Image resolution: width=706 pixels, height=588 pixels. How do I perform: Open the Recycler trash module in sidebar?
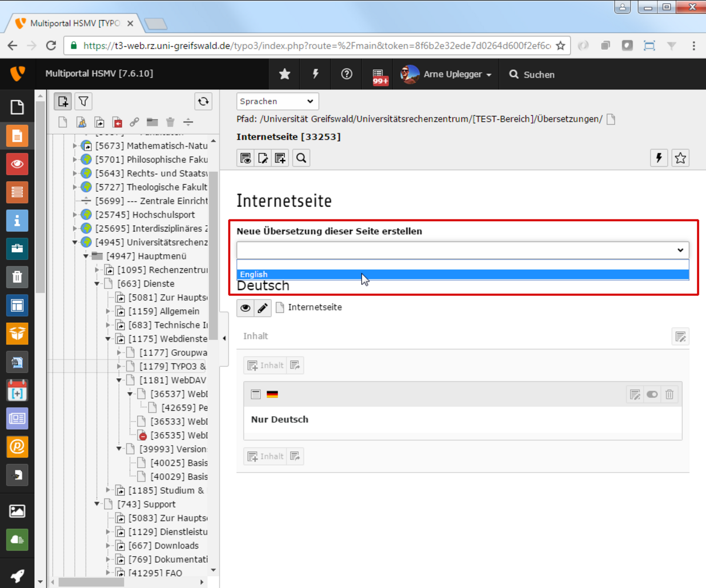pos(17,276)
